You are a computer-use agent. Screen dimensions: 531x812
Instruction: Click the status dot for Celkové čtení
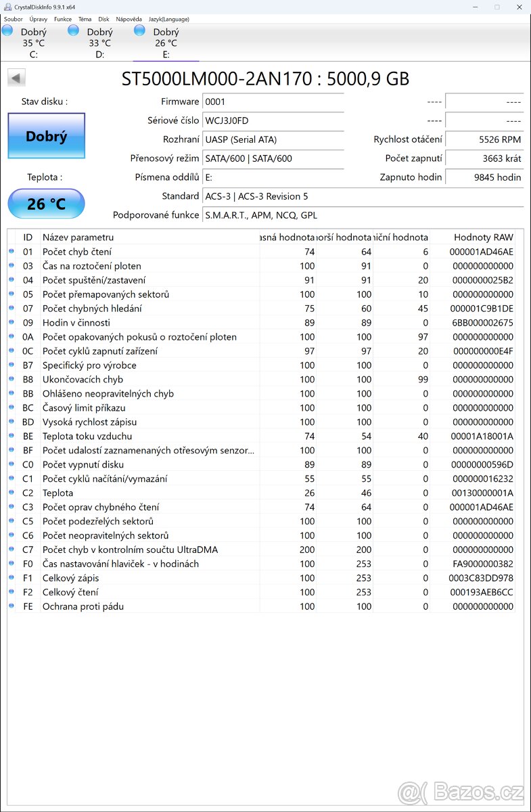(x=11, y=592)
